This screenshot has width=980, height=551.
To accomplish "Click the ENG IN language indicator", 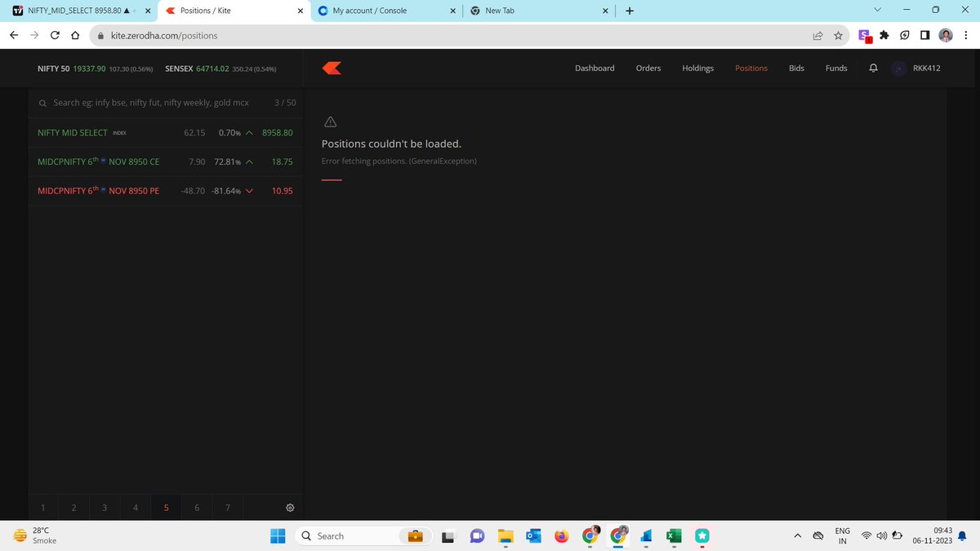I will click(843, 535).
